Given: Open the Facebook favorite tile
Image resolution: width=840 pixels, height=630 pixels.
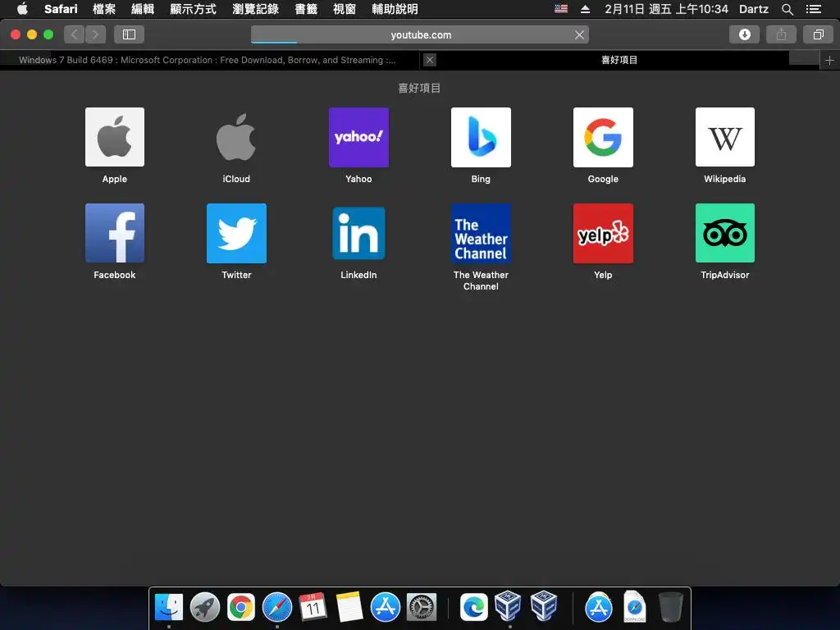Looking at the screenshot, I should tap(115, 233).
